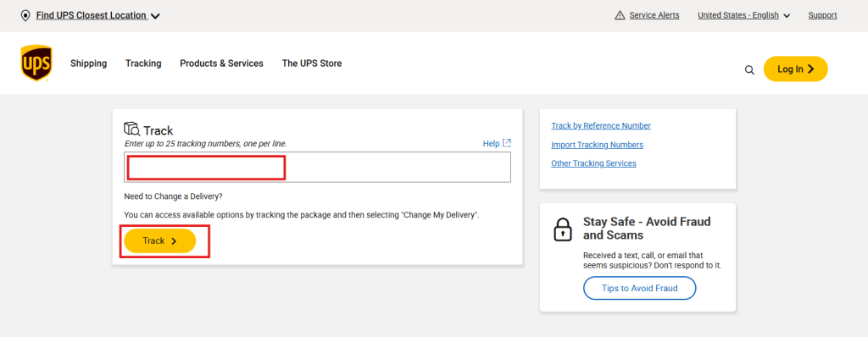868x337 pixels.
Task: Open the Support link
Action: pos(822,15)
